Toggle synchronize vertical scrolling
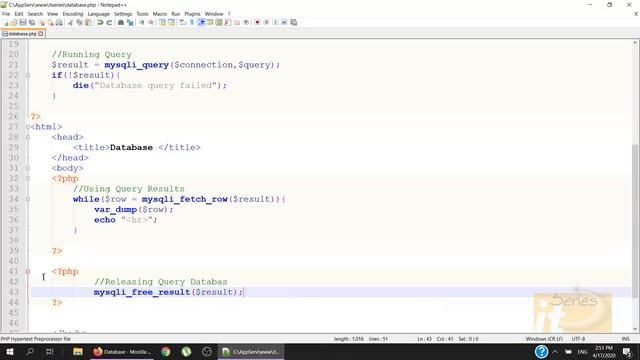Image resolution: width=640 pixels, height=360 pixels. pos(162,22)
